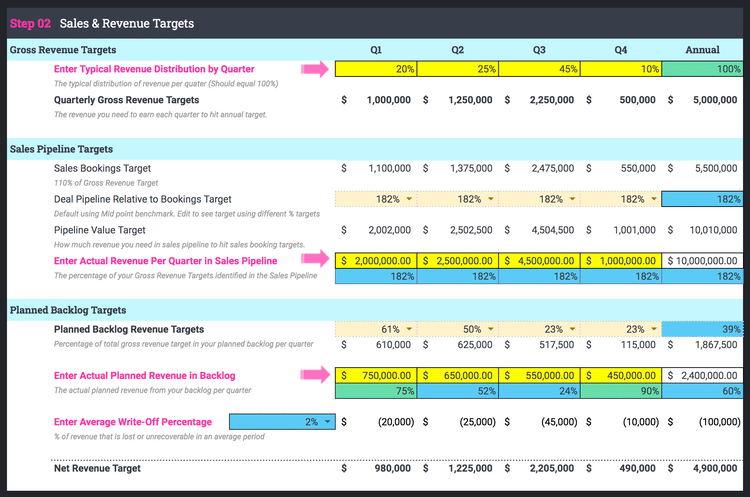Image resolution: width=750 pixels, height=497 pixels.
Task: Expand the Q2 Planned Backlog 50% dropdown
Action: pos(490,329)
